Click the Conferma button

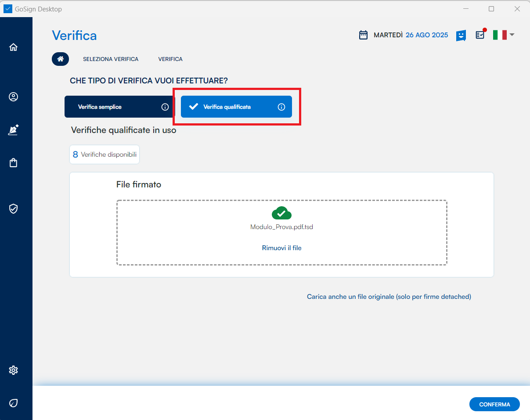coord(494,404)
